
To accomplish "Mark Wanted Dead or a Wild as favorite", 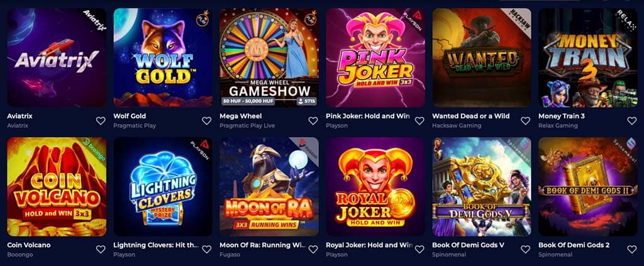I will [x=525, y=121].
